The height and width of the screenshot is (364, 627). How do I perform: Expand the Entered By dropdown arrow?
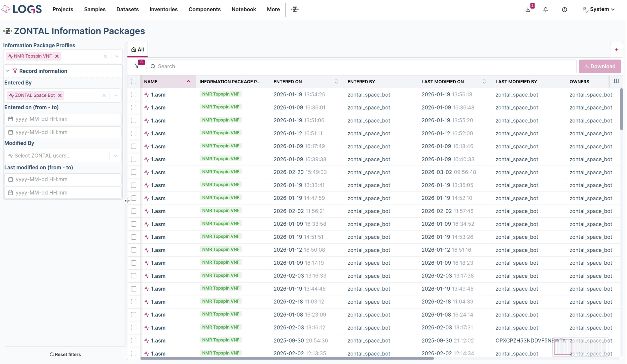coord(115,95)
